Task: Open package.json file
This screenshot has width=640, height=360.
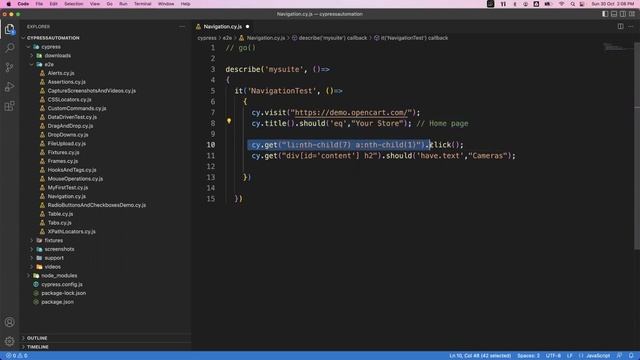Action: pyautogui.click(x=57, y=302)
